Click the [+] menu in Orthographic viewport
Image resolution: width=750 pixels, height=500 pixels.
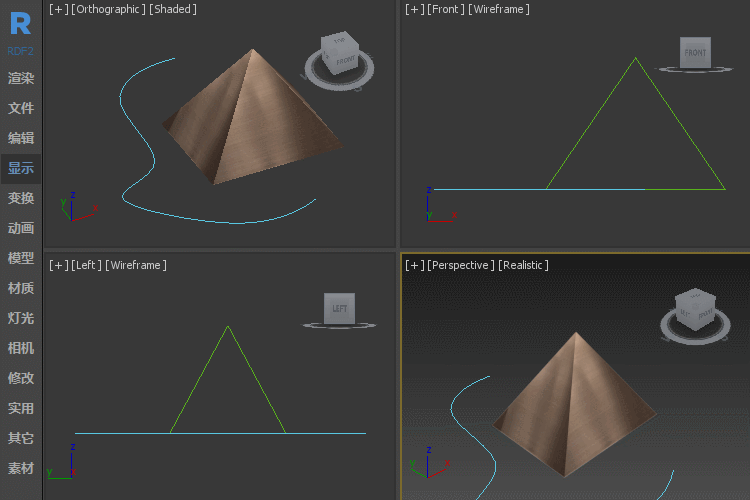[x=58, y=9]
